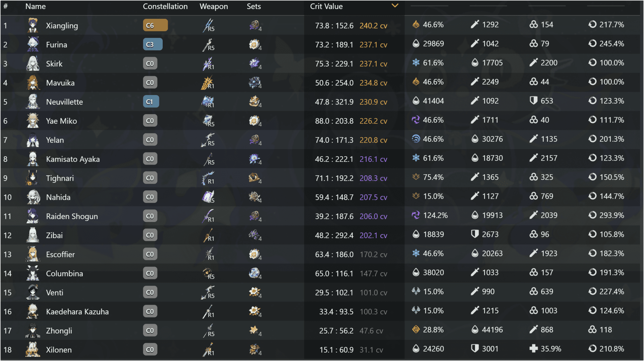
Task: Click Xiangling's C6 constellation badge
Action: point(155,25)
